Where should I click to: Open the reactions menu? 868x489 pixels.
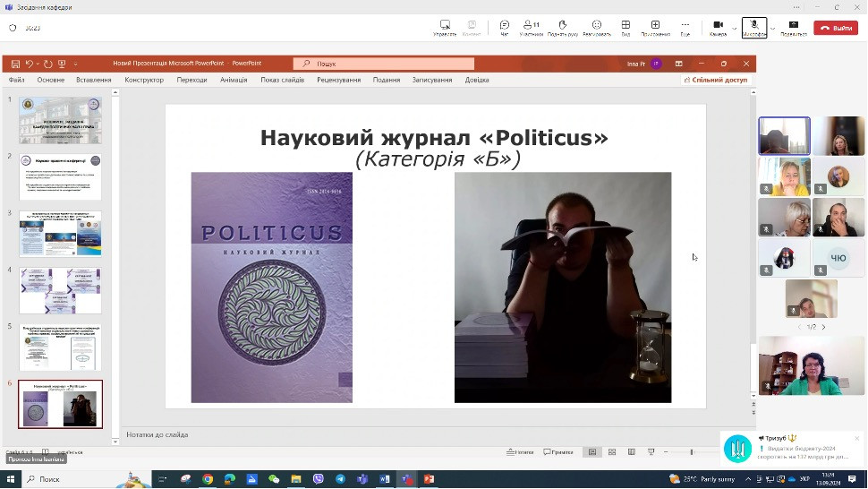click(596, 27)
